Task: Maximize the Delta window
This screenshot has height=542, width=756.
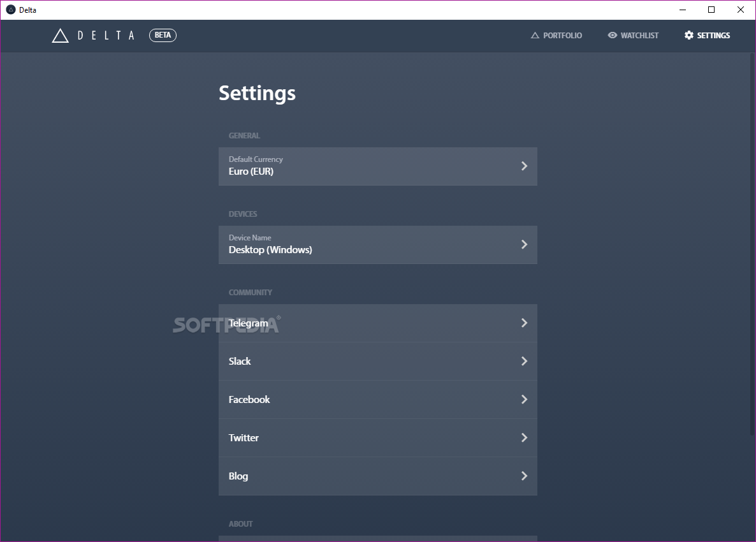Action: [711, 10]
